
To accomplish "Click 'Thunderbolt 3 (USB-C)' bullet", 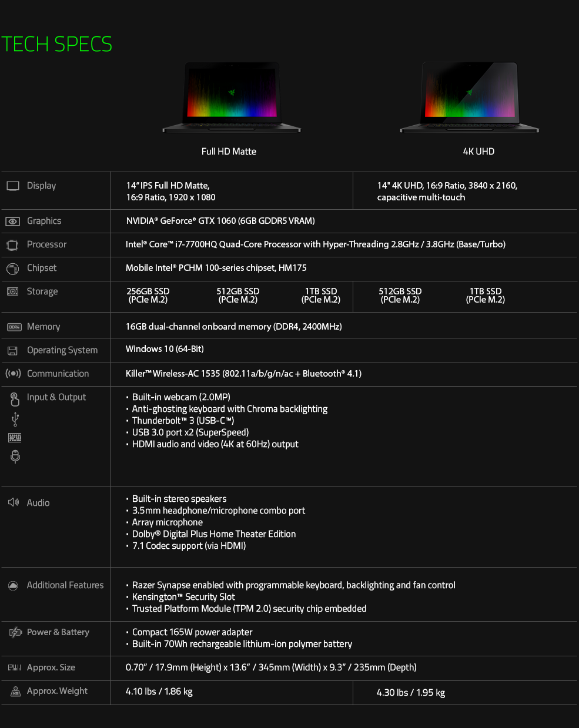I will pos(183,421).
